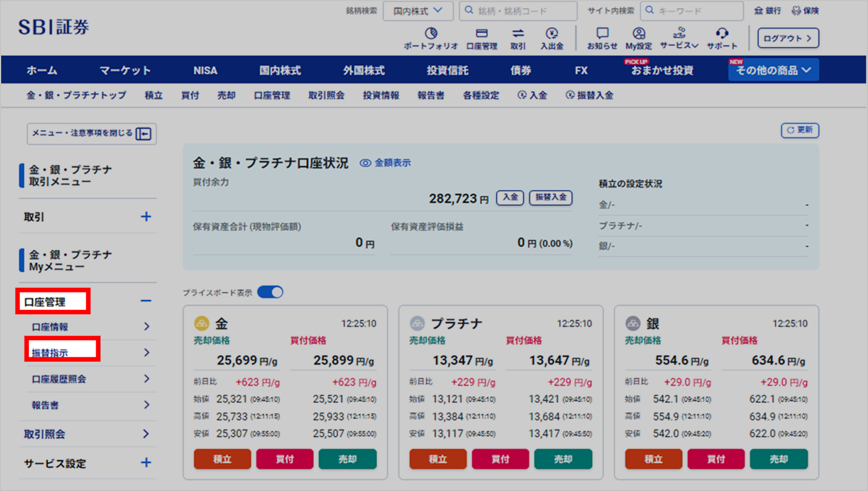Open the お知らせ notification icon

click(x=602, y=34)
